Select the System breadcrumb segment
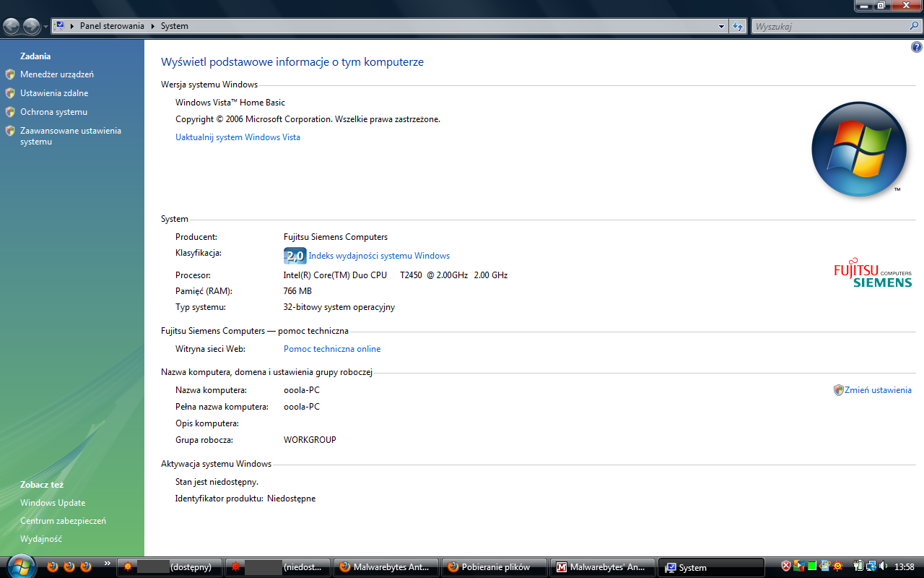The height and width of the screenshot is (578, 924). (175, 26)
